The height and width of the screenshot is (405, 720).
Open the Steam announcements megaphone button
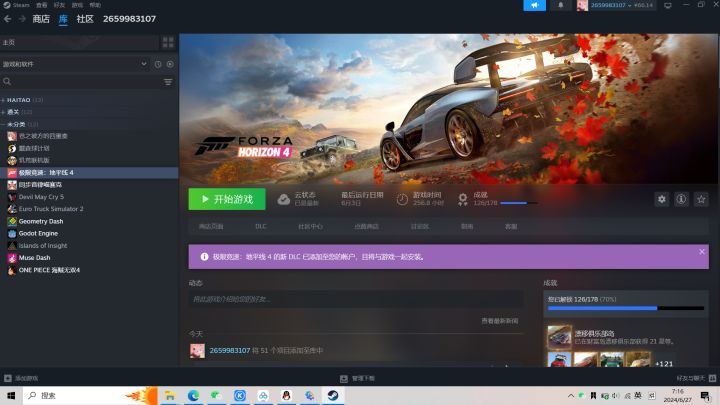tap(534, 5)
